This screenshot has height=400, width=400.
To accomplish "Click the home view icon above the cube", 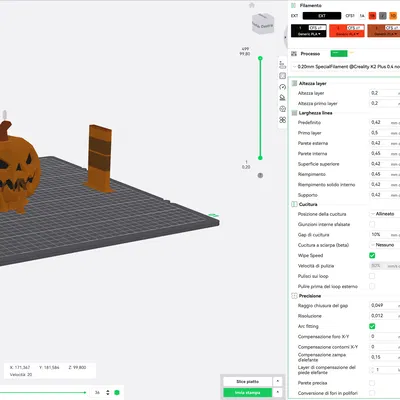I will point(252,5).
